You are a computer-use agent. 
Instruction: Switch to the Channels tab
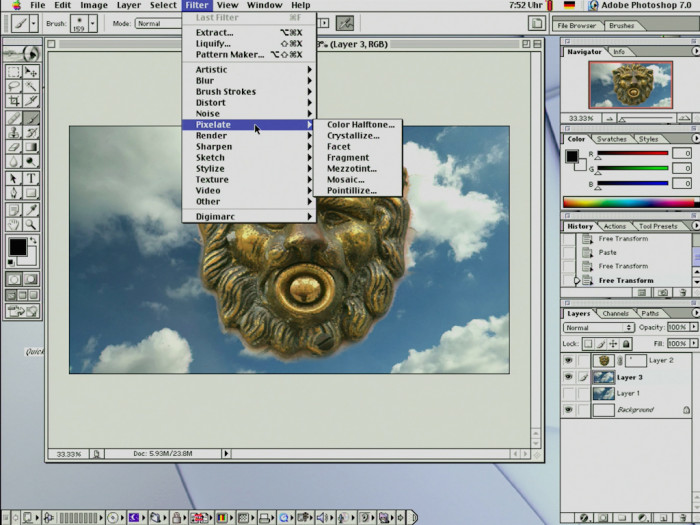point(615,313)
